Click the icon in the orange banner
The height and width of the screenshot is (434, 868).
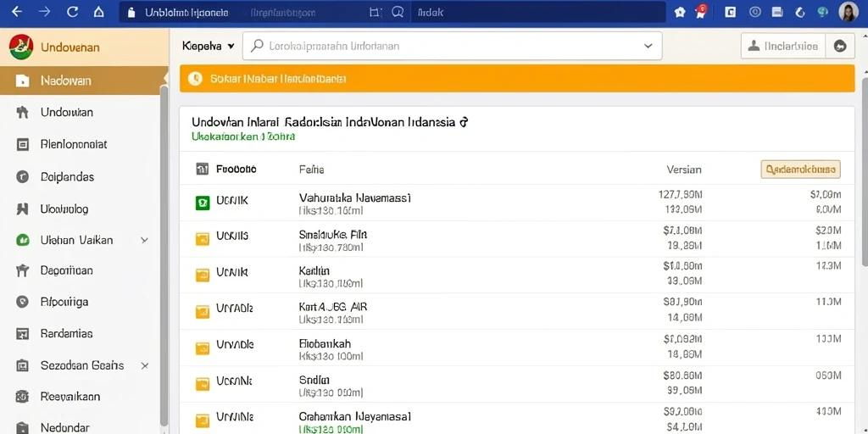195,79
